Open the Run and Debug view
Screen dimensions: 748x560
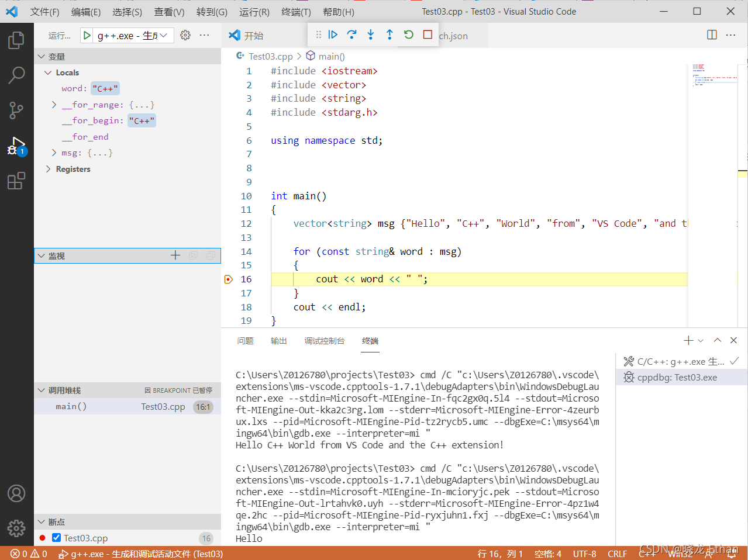(x=16, y=146)
